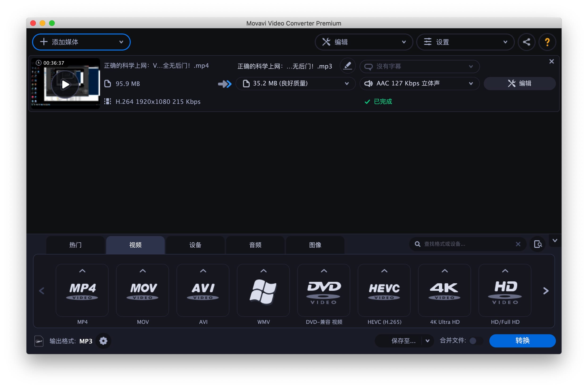Select the MP4 video format icon
Image resolution: width=588 pixels, height=389 pixels.
coord(82,290)
